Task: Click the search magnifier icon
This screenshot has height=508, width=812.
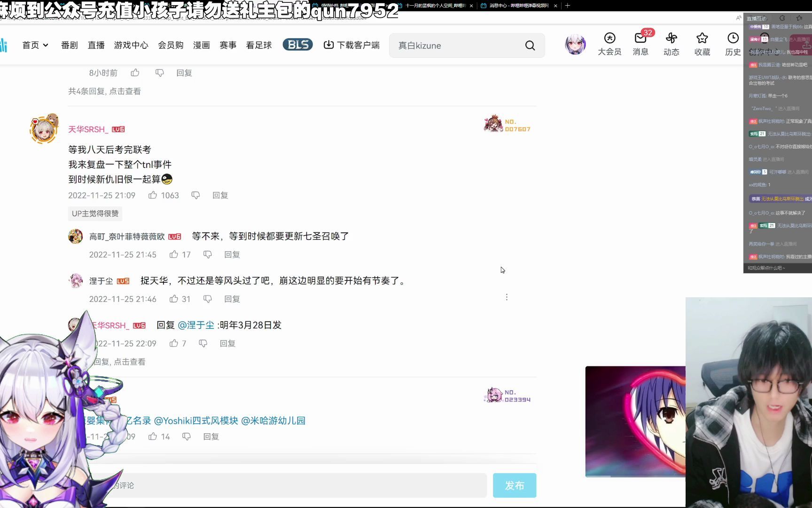Action: pyautogui.click(x=530, y=46)
